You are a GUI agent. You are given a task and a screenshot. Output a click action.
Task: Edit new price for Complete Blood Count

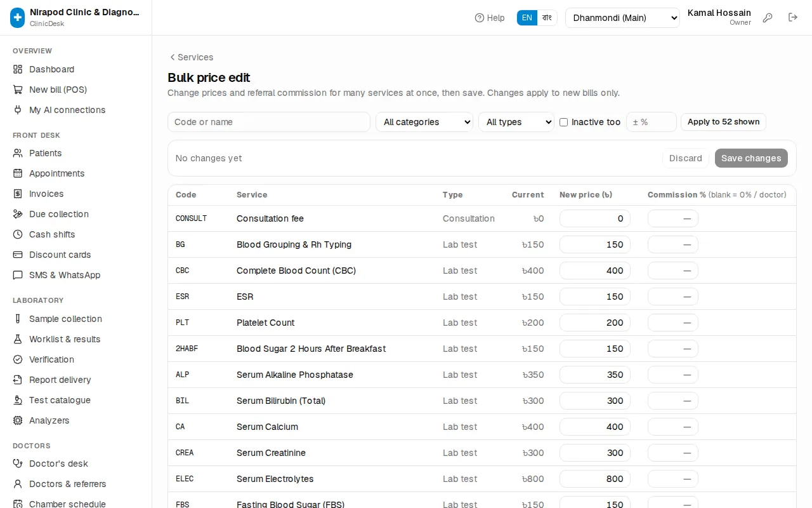pos(595,271)
